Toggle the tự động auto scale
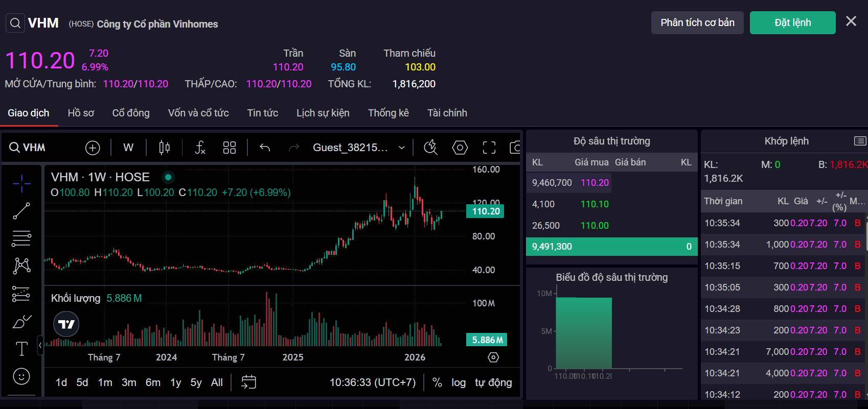This screenshot has width=868, height=409. 493,382
